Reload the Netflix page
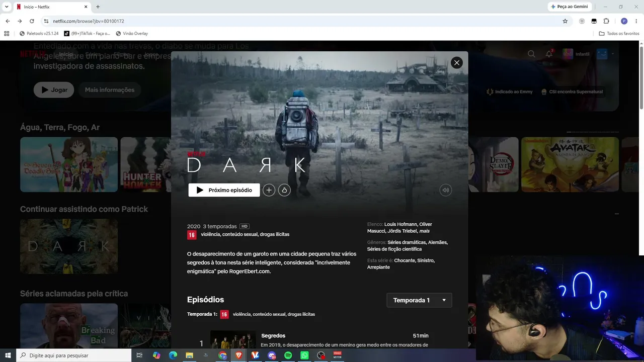 (x=32, y=21)
